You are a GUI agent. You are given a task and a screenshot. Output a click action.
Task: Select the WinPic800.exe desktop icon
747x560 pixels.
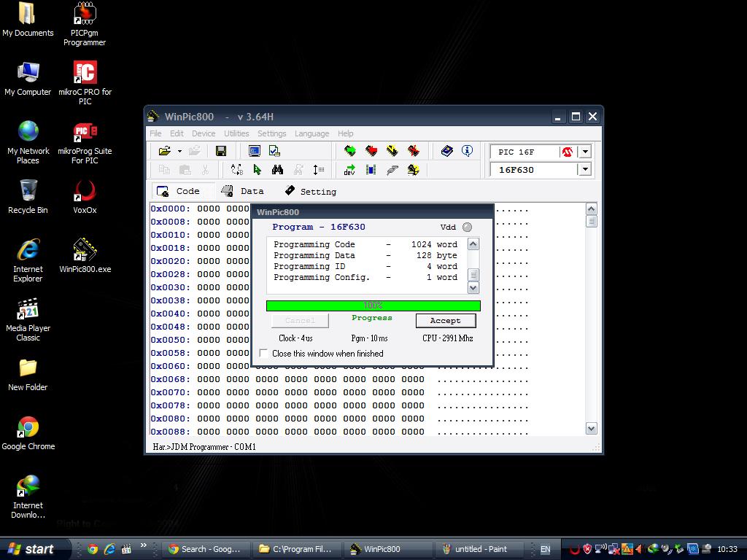(85, 255)
